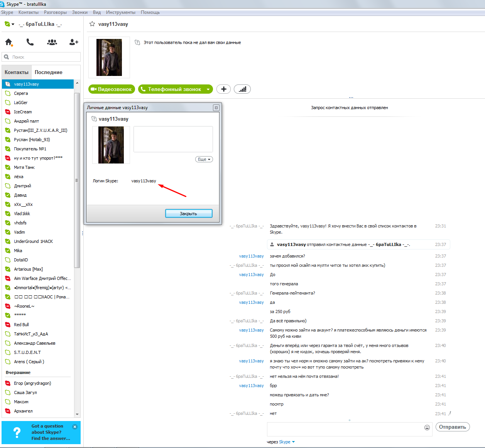Click the contact list scroll-down arrow
This screenshot has height=448, width=485.
point(77,414)
